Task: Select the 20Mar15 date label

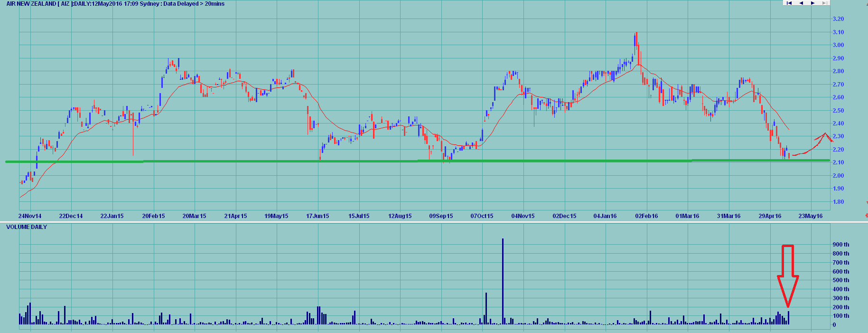Action: pos(195,216)
